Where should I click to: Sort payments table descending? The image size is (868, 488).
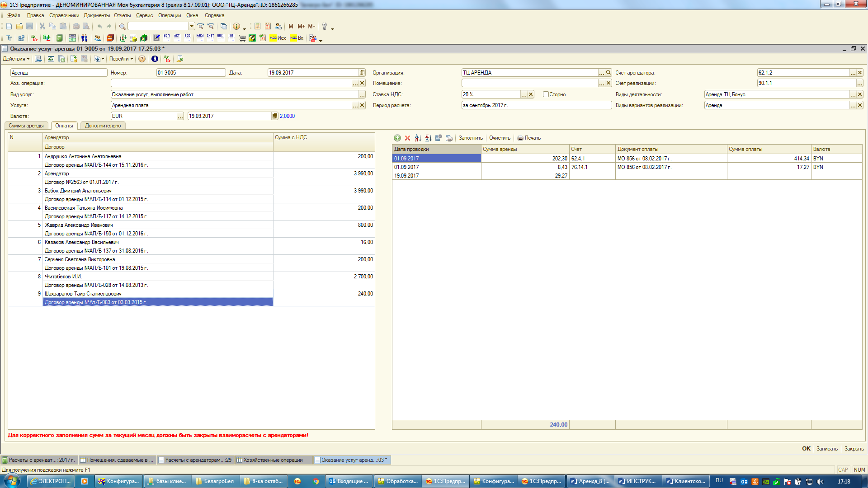click(x=428, y=138)
